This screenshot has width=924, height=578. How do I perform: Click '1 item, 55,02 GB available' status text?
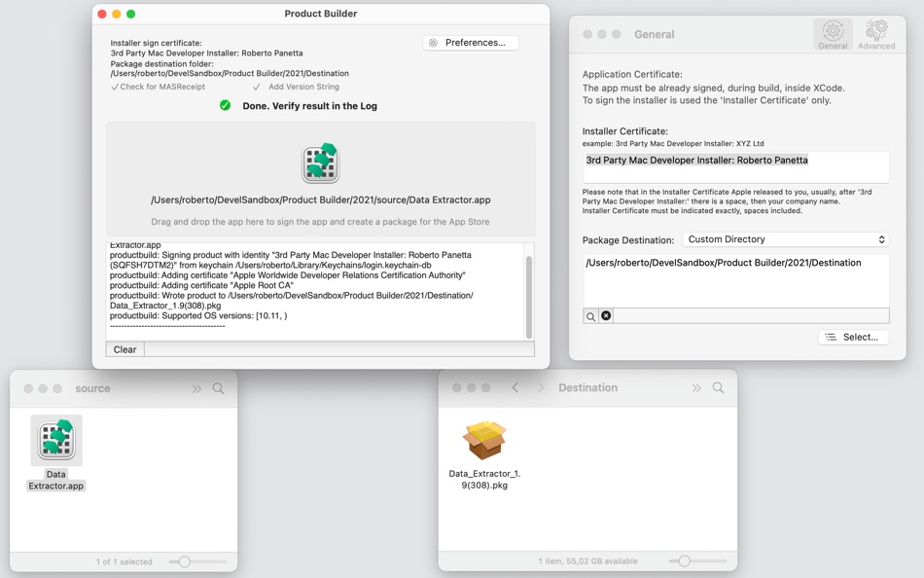pyautogui.click(x=587, y=560)
